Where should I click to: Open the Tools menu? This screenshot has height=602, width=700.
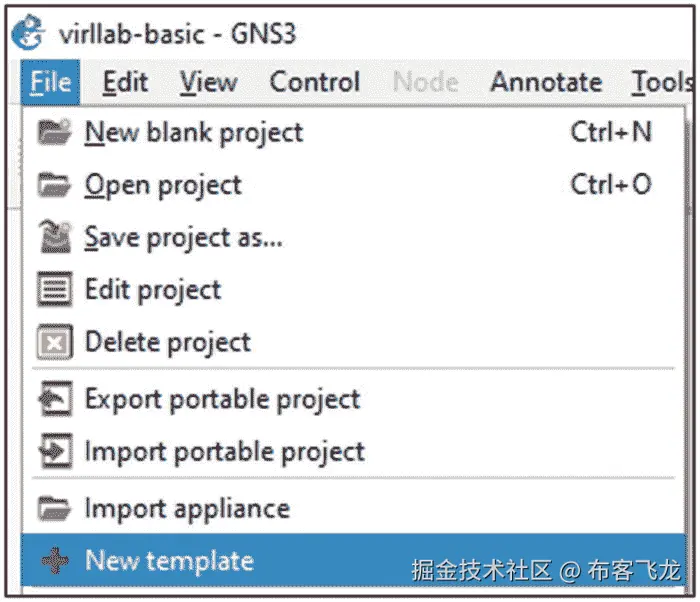pos(661,82)
